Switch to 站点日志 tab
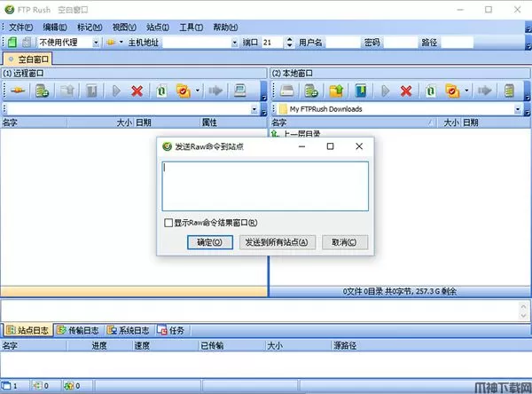Screen dimensions: 532x394 27,330
